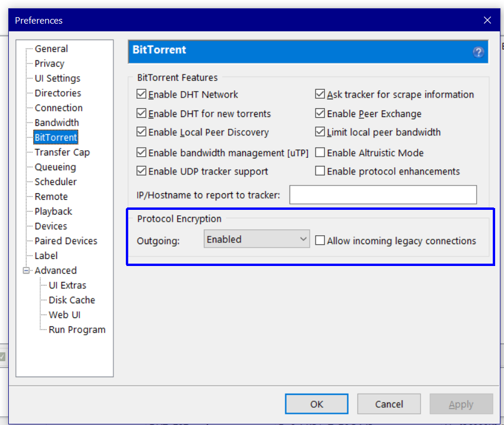Open the Outgoing encryption dropdown

click(x=256, y=239)
